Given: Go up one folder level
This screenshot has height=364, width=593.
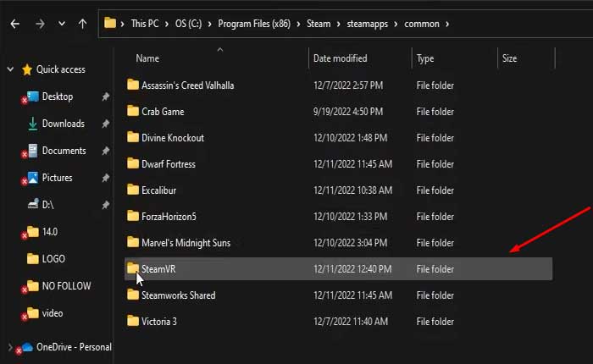Looking at the screenshot, I should (82, 24).
